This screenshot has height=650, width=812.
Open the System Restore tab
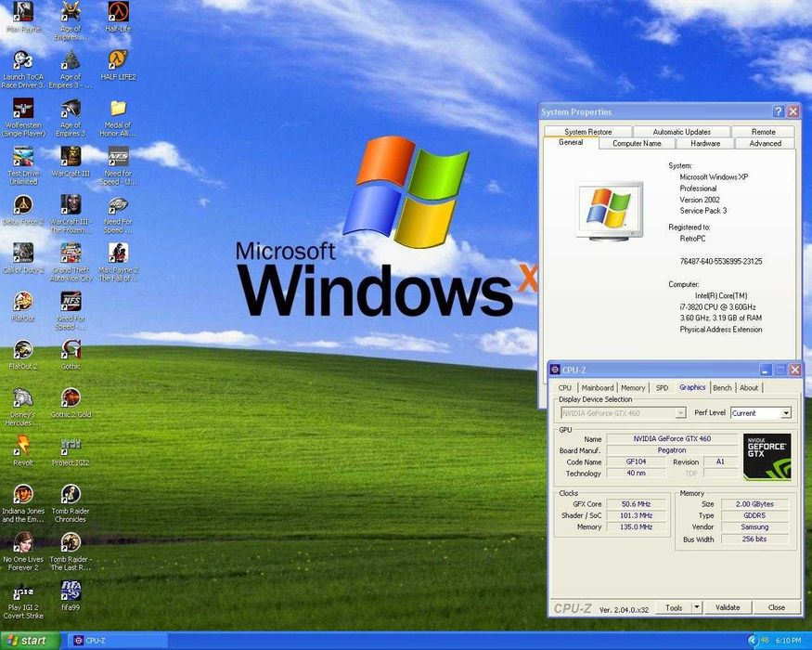click(587, 132)
